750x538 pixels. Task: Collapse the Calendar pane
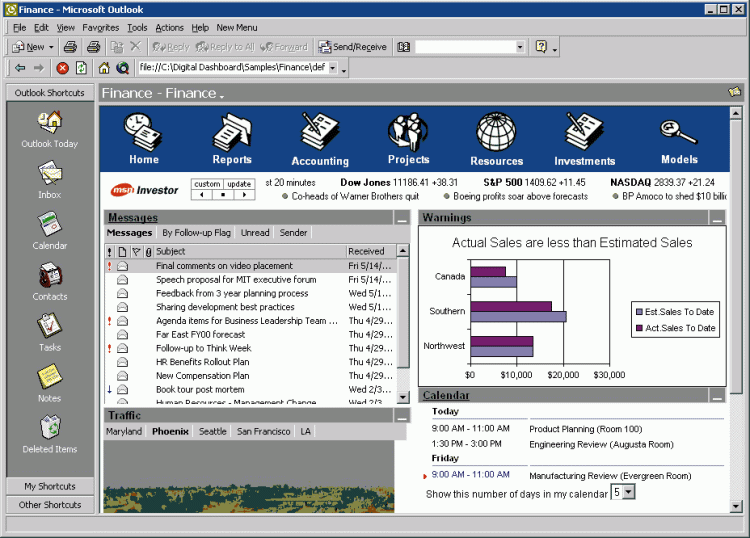(717, 396)
